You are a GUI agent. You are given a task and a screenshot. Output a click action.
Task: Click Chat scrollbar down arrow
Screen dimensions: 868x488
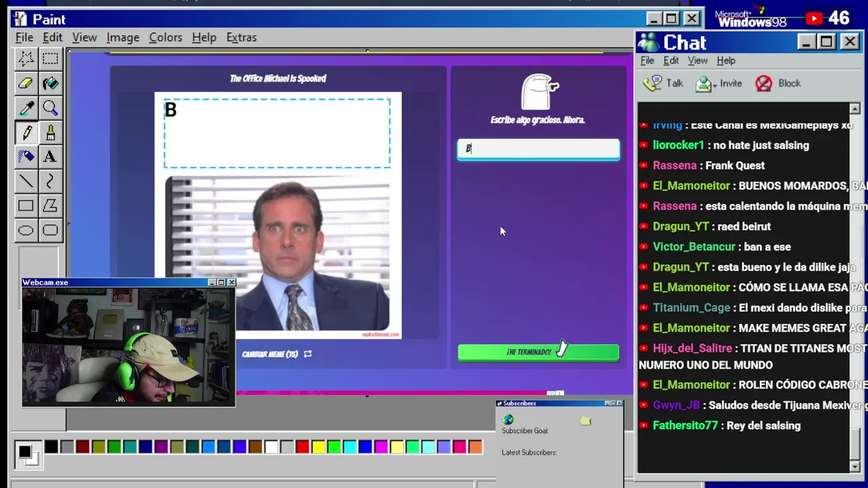(x=854, y=466)
